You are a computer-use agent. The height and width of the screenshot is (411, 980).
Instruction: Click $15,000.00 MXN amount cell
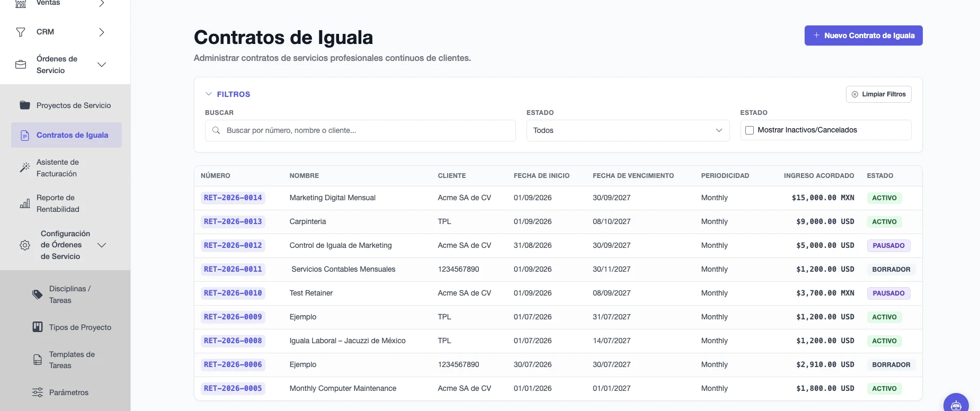tap(823, 198)
